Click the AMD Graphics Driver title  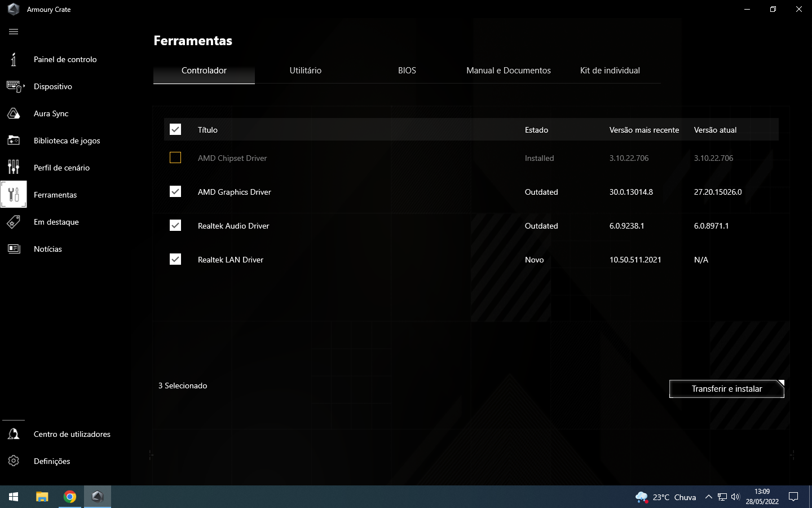(x=235, y=192)
